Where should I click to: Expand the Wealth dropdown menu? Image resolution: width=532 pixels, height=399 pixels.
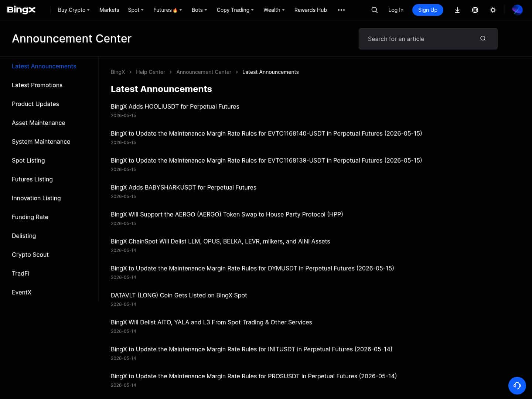click(274, 10)
